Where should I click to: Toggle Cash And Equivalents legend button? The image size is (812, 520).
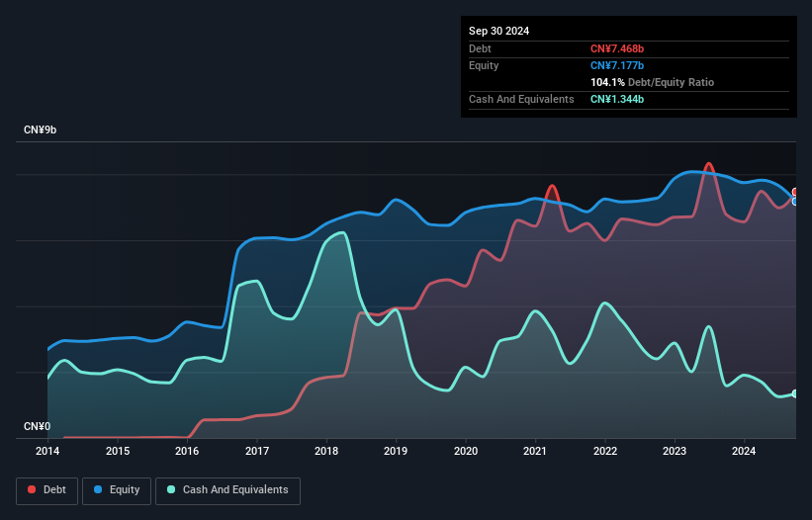[227, 490]
